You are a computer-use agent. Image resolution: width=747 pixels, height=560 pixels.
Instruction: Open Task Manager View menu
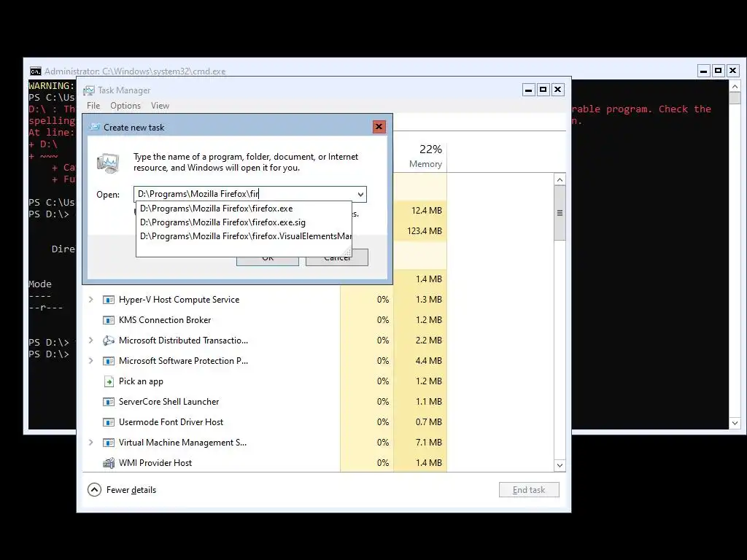point(160,106)
